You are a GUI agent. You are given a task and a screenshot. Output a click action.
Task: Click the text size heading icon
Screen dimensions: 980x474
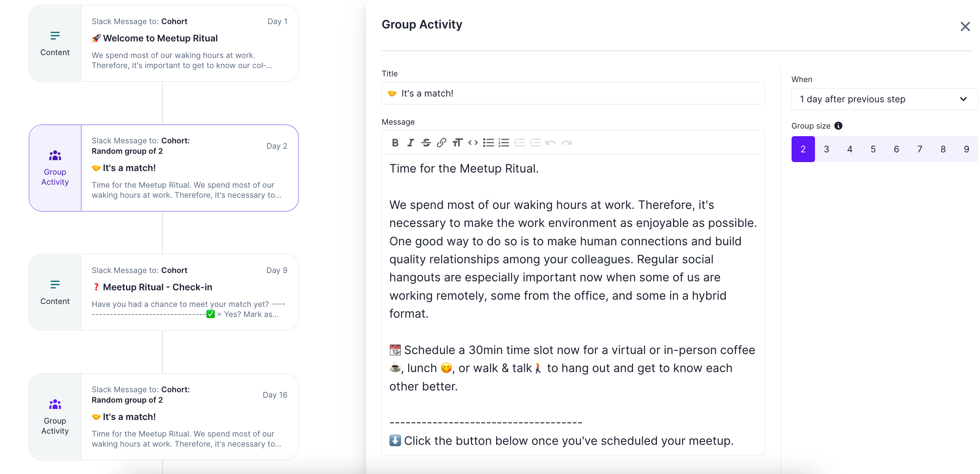click(457, 143)
